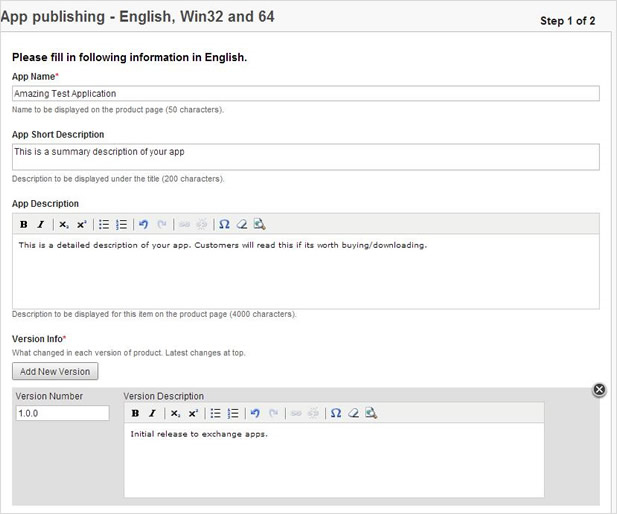Click into the App Short Description box

[x=305, y=157]
